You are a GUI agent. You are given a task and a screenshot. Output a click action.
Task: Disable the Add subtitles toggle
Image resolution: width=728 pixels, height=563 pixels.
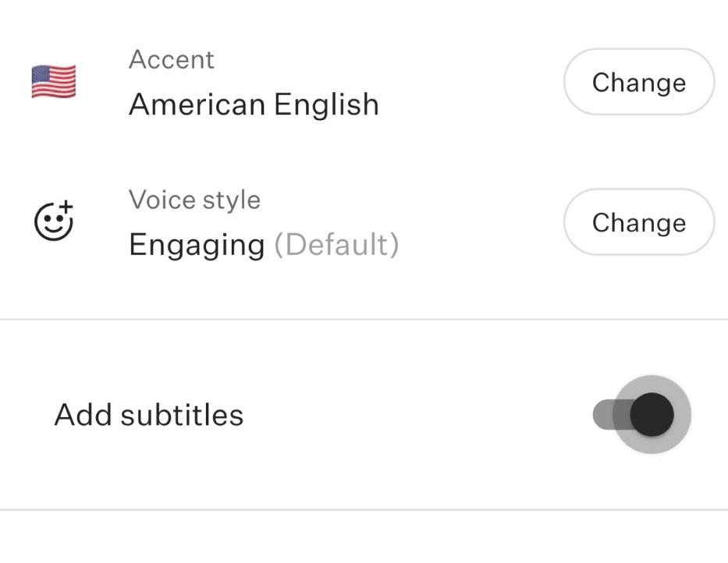tap(641, 414)
